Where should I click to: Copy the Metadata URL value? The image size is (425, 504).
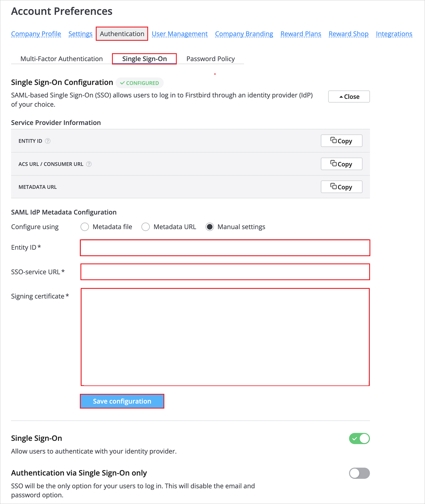(341, 187)
